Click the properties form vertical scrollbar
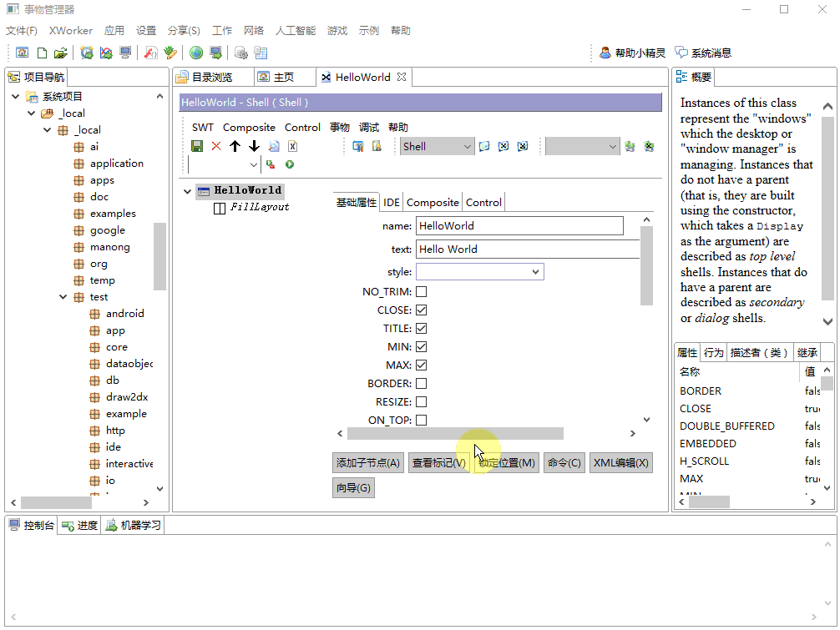 (x=646, y=265)
